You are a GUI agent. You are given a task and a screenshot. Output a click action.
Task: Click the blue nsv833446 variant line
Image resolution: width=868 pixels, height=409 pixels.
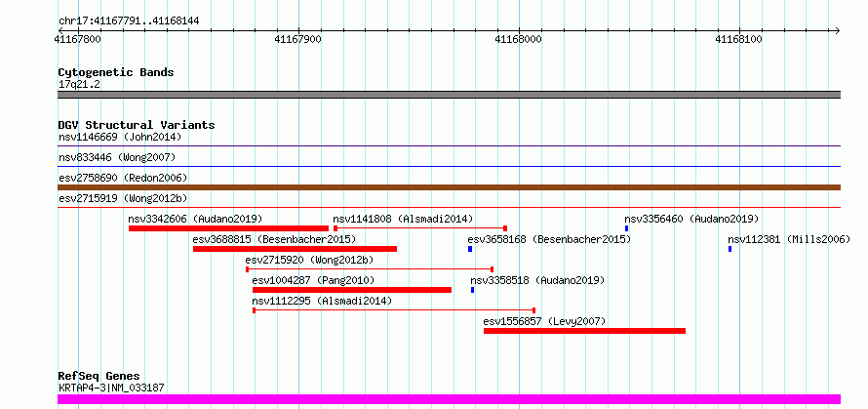(x=449, y=166)
